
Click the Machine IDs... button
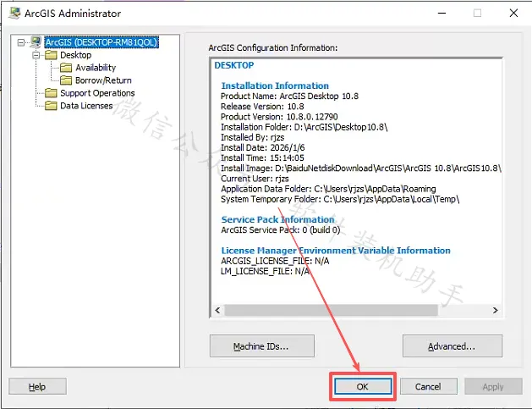262,346
